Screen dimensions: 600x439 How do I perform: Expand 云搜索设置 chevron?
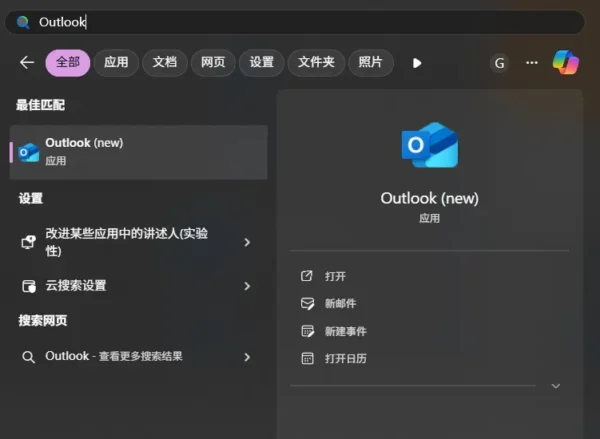point(247,286)
